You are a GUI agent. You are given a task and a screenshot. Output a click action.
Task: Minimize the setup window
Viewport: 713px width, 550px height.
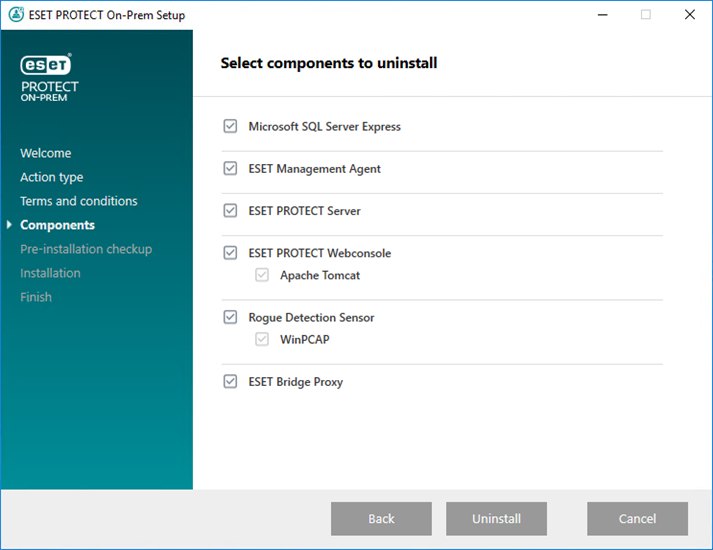click(601, 15)
